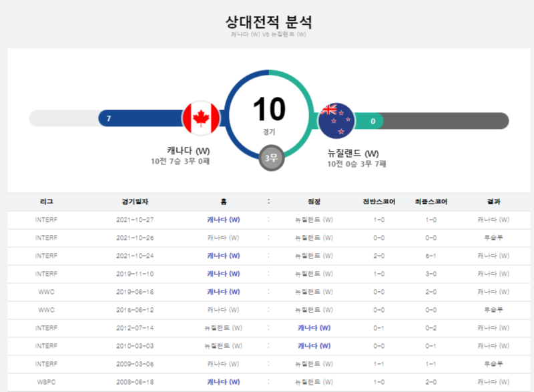
Task: Select the 2021-10-26 match date
Action: [x=135, y=238]
